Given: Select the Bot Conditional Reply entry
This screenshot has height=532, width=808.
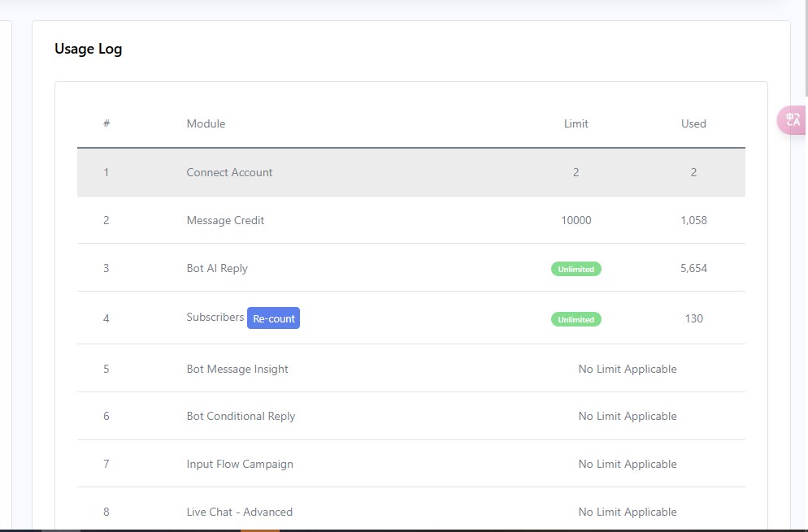Looking at the screenshot, I should (241, 416).
